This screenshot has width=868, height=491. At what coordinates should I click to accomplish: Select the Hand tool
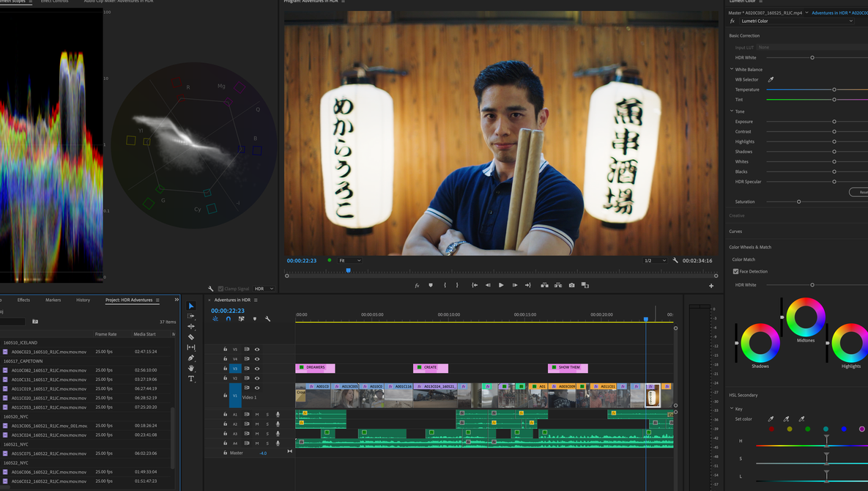191,368
